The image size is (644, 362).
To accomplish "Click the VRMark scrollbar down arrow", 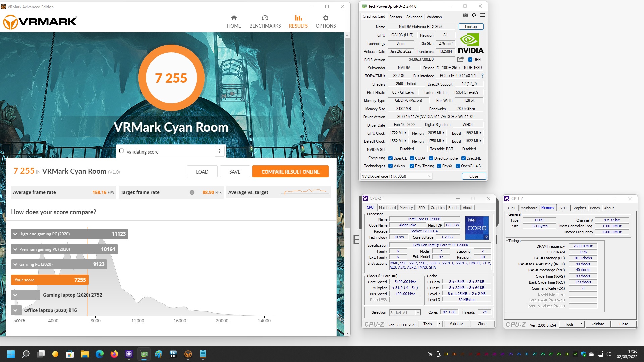I will [x=347, y=334].
